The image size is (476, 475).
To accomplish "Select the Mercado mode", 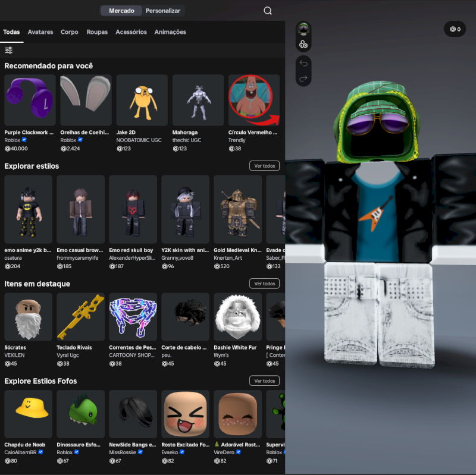I will [x=121, y=11].
